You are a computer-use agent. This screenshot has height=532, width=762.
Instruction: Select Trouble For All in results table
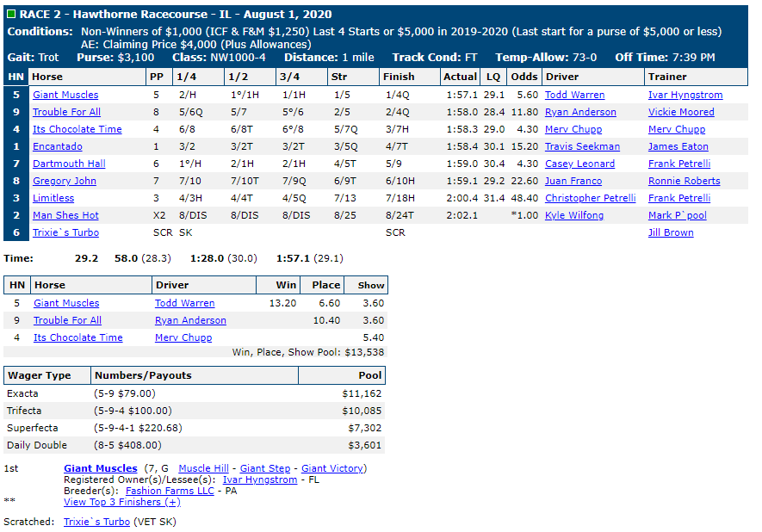click(66, 112)
